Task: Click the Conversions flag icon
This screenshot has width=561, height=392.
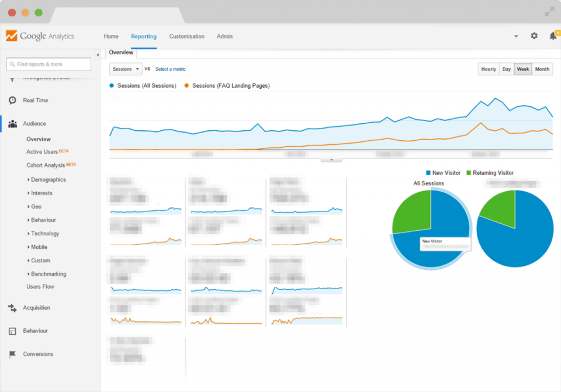Action: click(12, 355)
